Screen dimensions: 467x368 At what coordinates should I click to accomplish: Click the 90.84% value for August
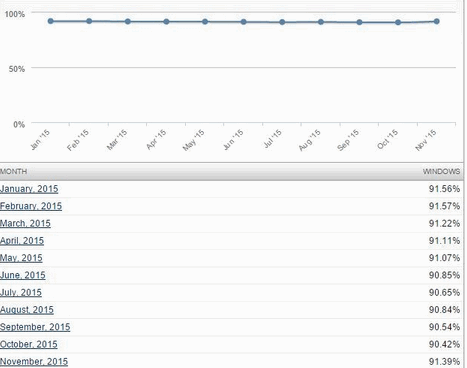444,310
